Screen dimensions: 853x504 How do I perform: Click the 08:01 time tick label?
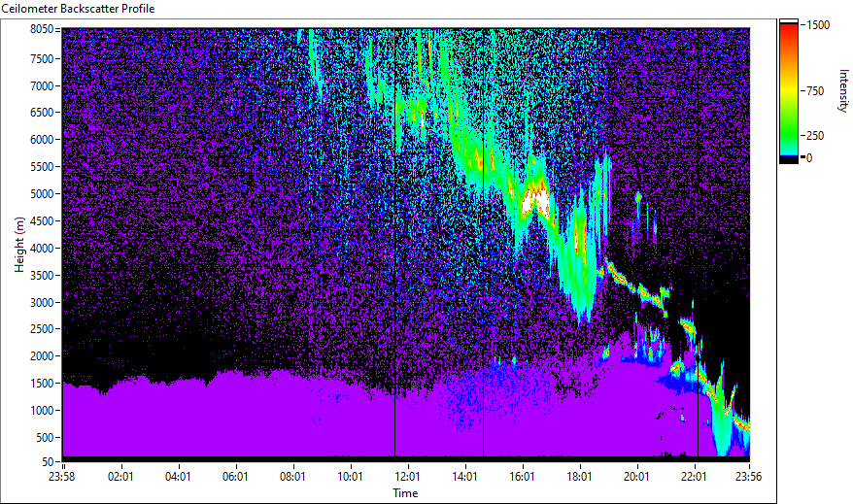point(292,477)
